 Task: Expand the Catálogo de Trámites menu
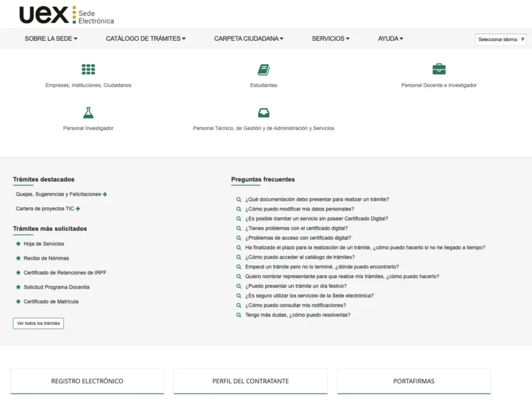(145, 38)
